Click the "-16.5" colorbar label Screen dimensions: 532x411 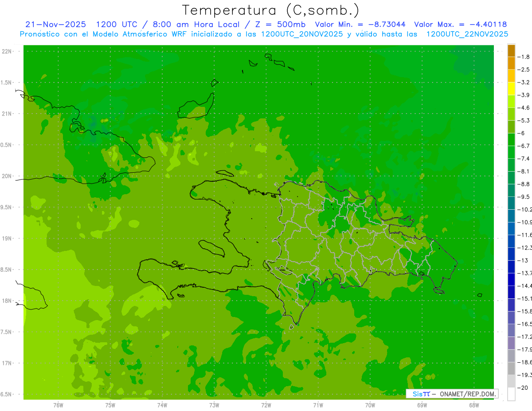524,324
